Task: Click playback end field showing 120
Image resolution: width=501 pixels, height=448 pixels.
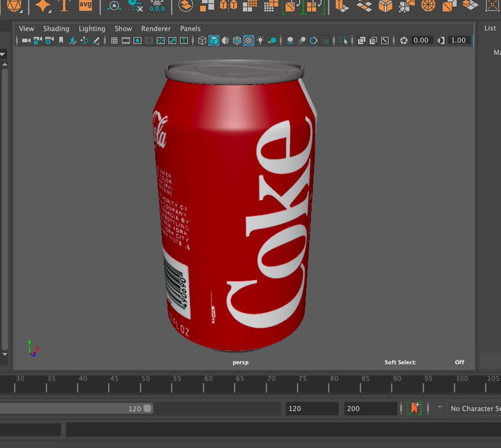Action: tap(311, 409)
